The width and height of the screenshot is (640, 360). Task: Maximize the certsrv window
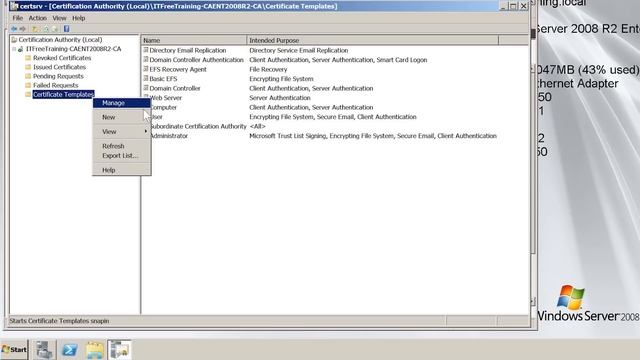pyautogui.click(x=513, y=6)
